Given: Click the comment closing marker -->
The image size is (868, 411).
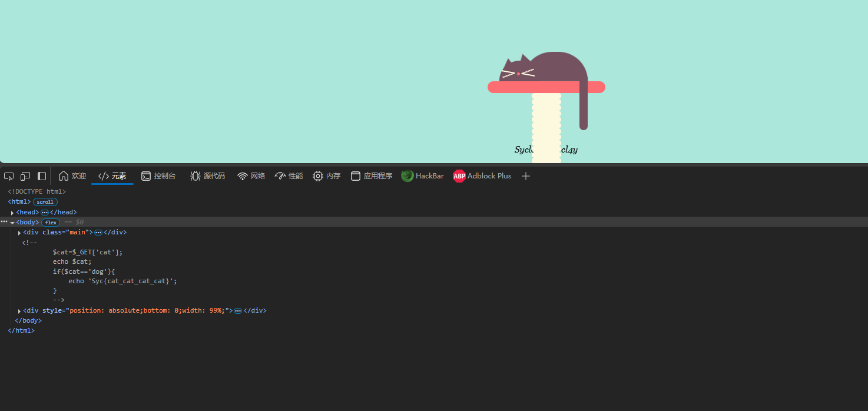Looking at the screenshot, I should (x=58, y=300).
